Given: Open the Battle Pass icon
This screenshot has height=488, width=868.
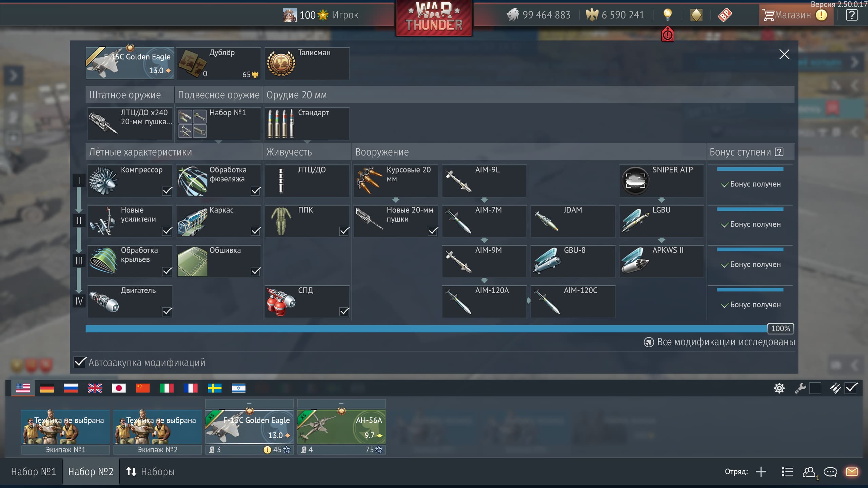Looking at the screenshot, I should [x=725, y=15].
